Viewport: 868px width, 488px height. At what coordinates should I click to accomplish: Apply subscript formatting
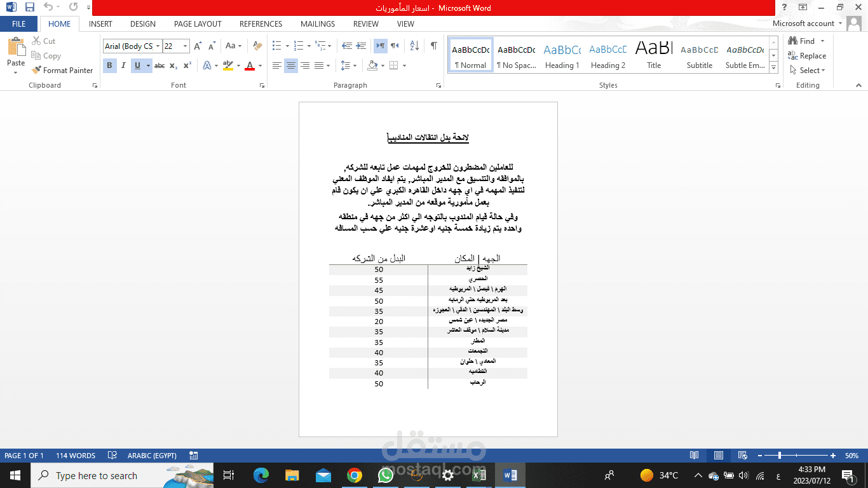click(x=173, y=65)
